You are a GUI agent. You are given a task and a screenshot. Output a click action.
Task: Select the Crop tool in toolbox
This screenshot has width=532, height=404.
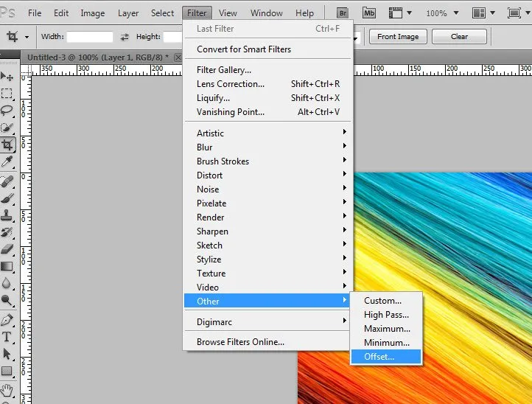pos(7,145)
